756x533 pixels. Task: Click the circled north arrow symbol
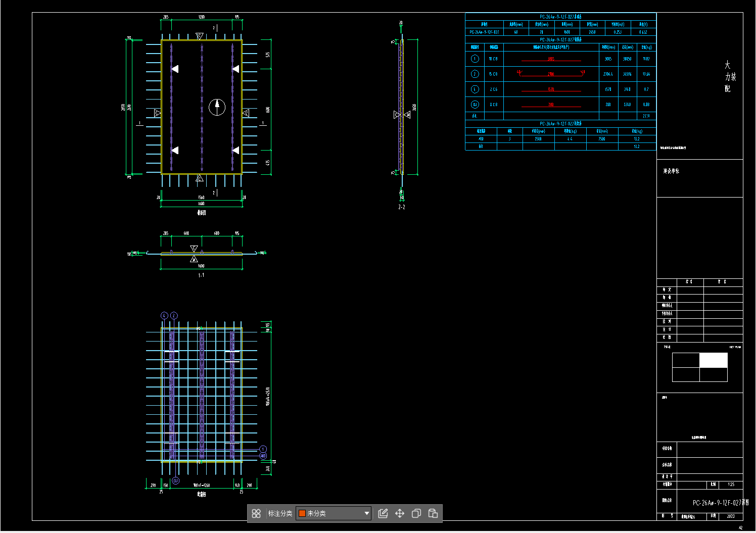[217, 107]
